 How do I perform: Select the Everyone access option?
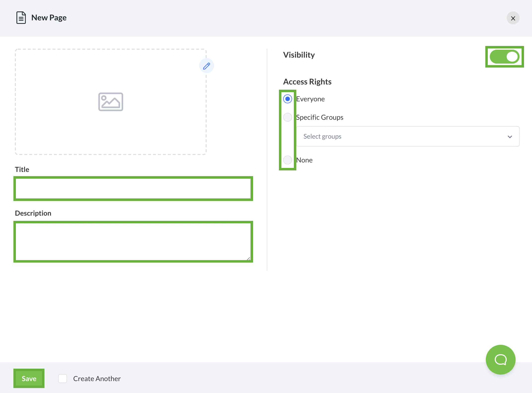click(287, 99)
